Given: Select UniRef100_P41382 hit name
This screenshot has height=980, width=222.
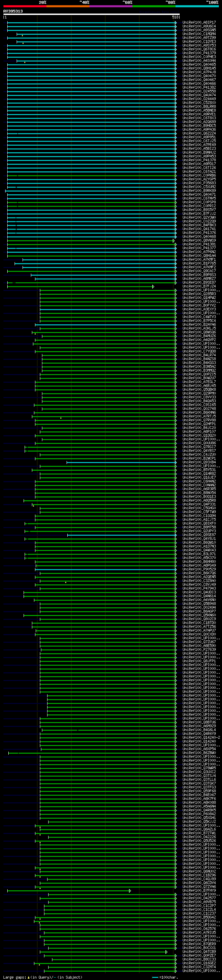Looking at the screenshot, I should 199,88.
